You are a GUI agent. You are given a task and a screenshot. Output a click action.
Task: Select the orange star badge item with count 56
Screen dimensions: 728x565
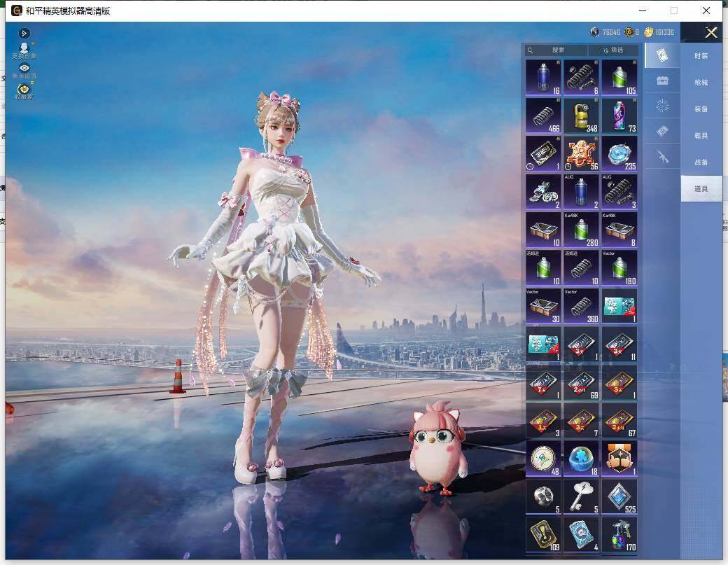[x=581, y=153]
